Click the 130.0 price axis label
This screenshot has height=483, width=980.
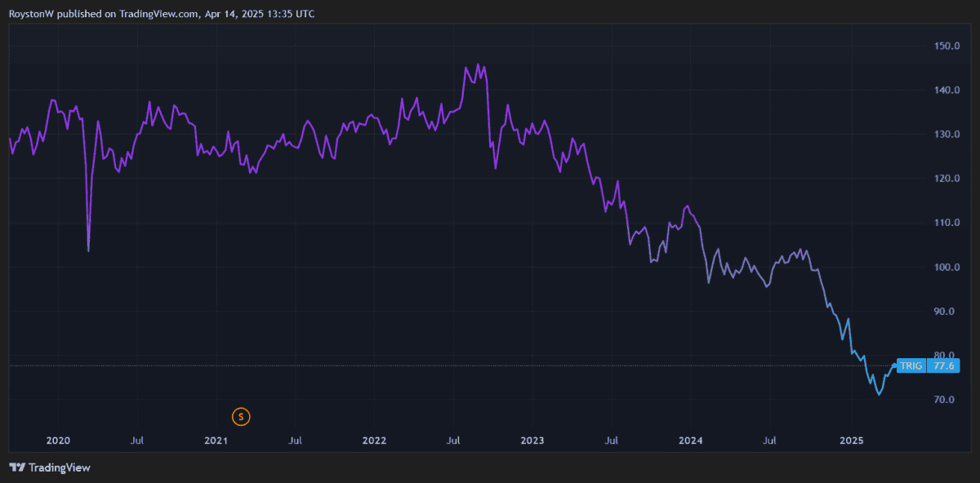coord(947,135)
